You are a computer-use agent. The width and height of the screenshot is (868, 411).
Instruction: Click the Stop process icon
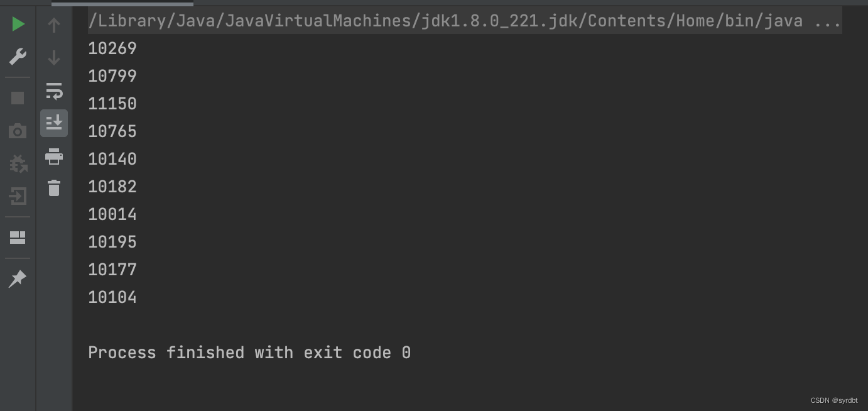(x=17, y=97)
